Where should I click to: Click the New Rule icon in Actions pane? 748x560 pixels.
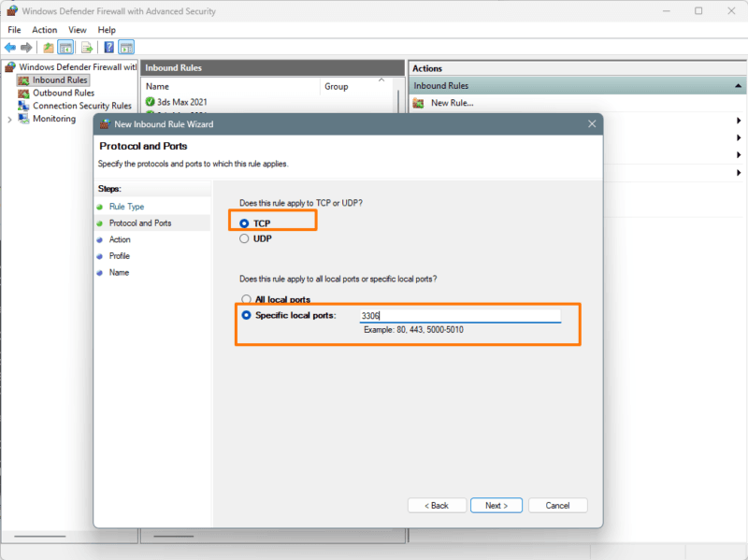(x=418, y=103)
